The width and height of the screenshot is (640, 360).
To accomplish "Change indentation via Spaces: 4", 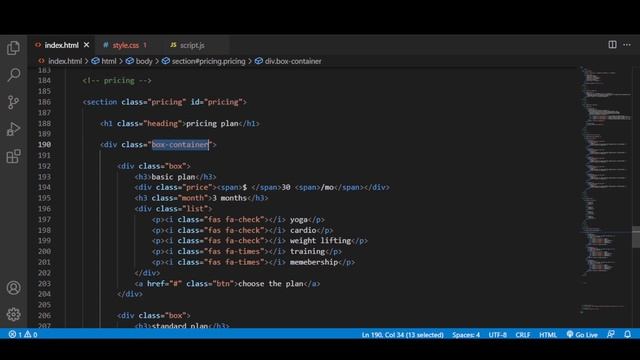I will tap(466, 335).
